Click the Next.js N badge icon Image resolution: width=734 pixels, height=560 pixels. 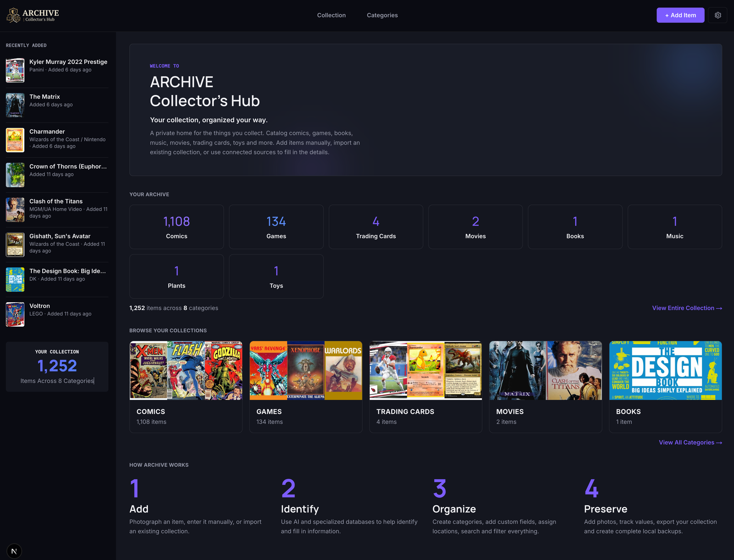pyautogui.click(x=14, y=551)
